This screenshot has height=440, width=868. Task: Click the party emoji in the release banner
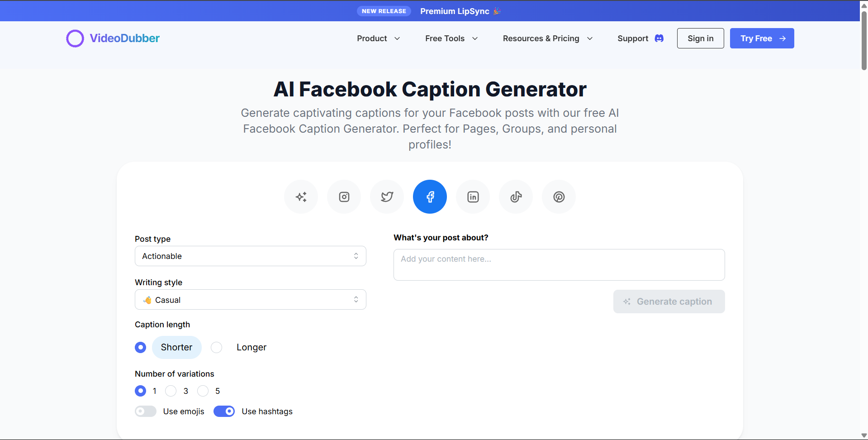pos(497,11)
